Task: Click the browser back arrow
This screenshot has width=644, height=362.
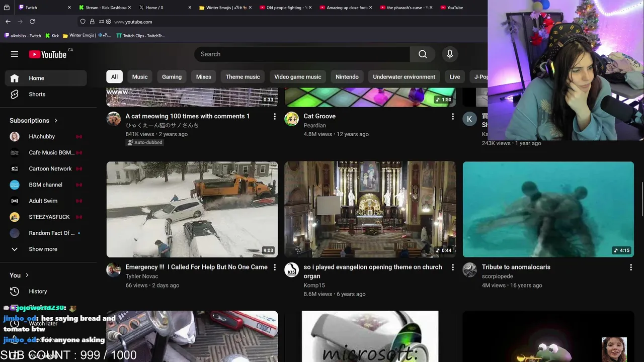Action: 8,22
